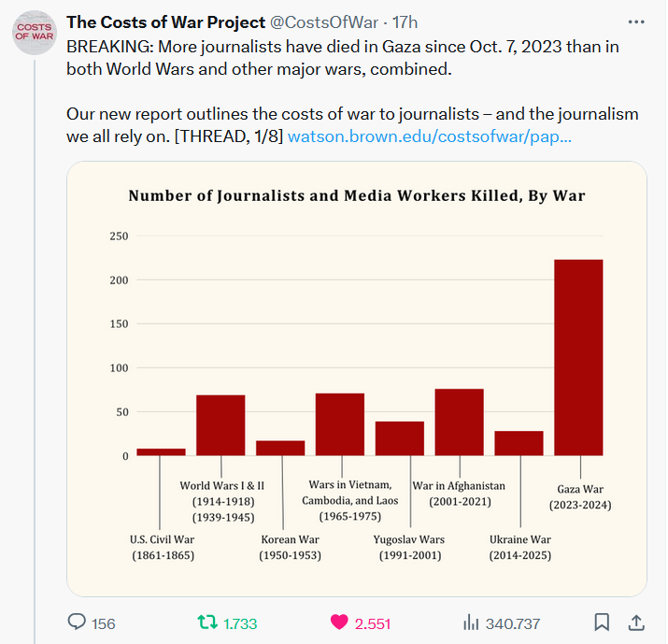Open the three-dot more options menu
Screen dimensions: 668x644
pos(635,22)
